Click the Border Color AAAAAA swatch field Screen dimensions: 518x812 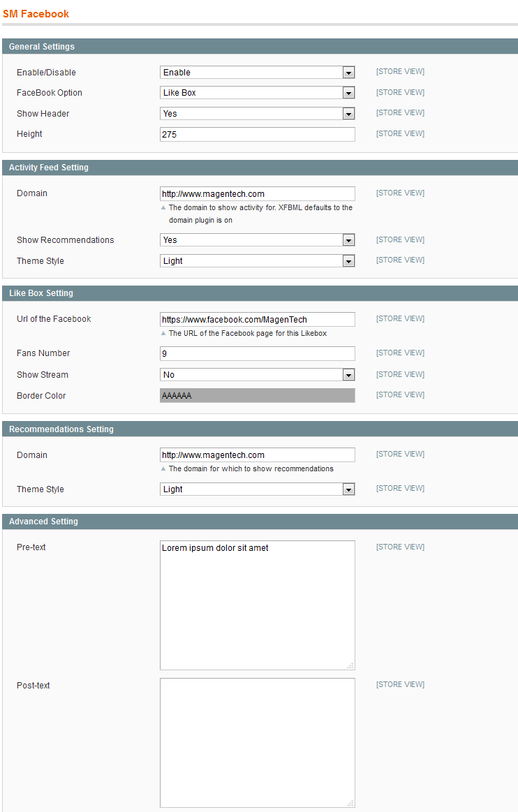pos(258,396)
